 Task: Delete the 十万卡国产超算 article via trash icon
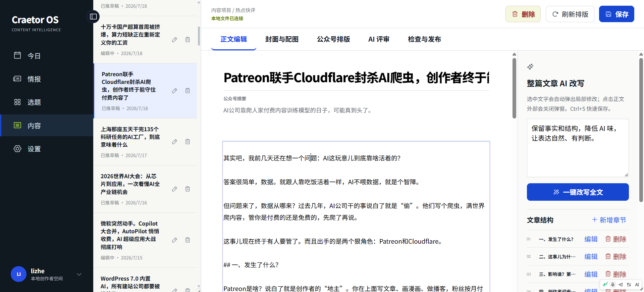[x=187, y=40]
